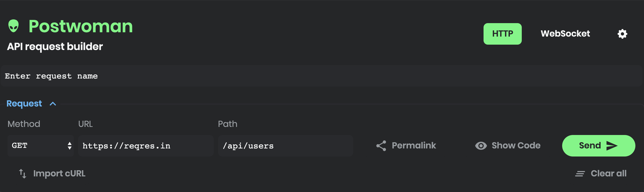Viewport: 644px width, 192px height.
Task: Click the paper plane icon inside Send
Action: tap(612, 145)
